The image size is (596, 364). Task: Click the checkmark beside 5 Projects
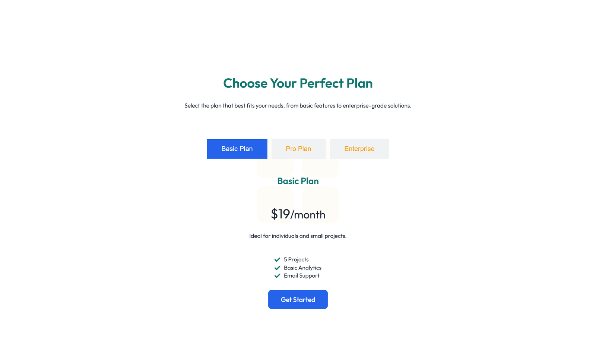click(x=277, y=259)
